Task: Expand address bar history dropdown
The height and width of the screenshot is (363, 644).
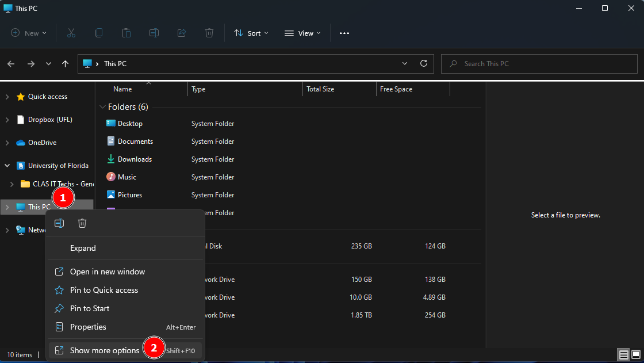Action: [405, 63]
